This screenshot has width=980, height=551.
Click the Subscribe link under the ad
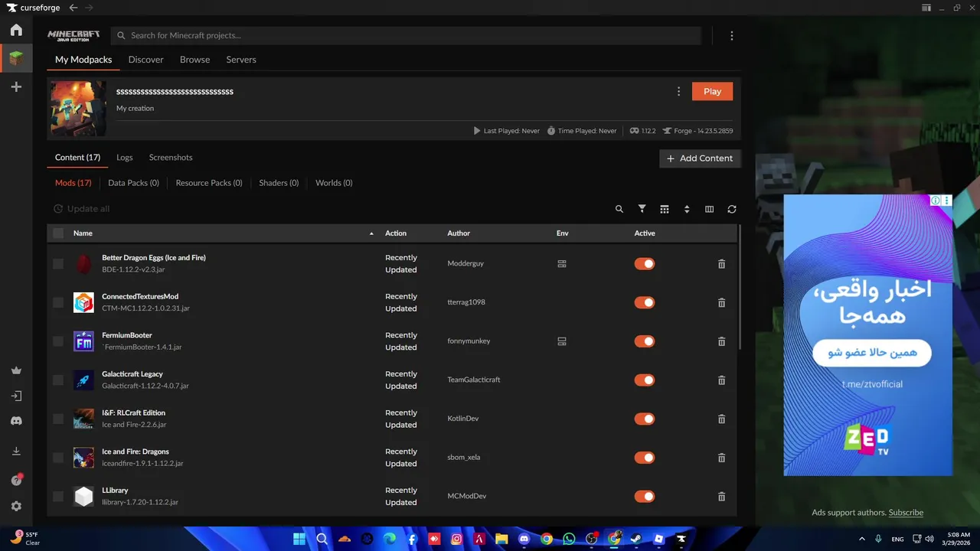tap(906, 513)
